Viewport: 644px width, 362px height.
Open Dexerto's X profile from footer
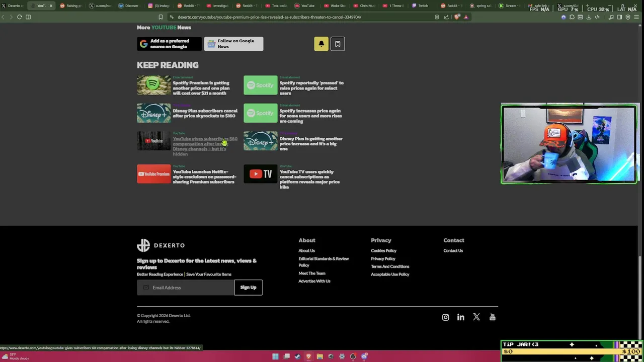tap(476, 317)
